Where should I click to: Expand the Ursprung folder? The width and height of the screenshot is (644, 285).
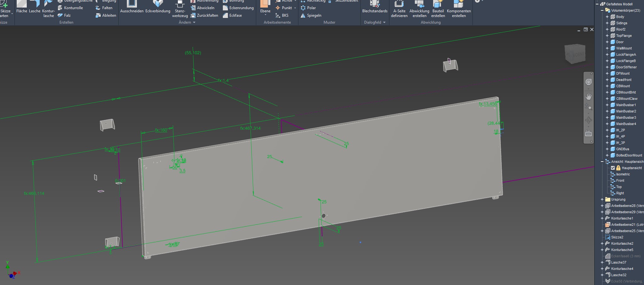pos(602,199)
